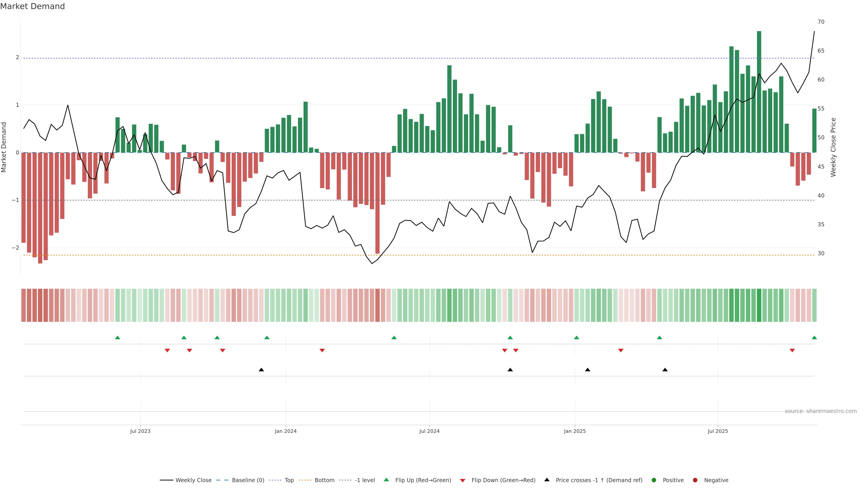Hide the Top dotted line via legend
Viewport: 868px width, 488px height.
pyautogui.click(x=289, y=480)
